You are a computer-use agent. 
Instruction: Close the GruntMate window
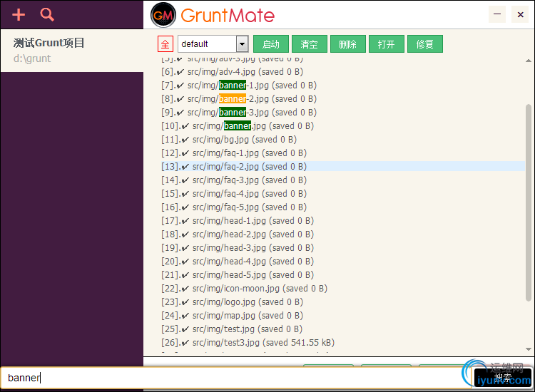point(520,14)
